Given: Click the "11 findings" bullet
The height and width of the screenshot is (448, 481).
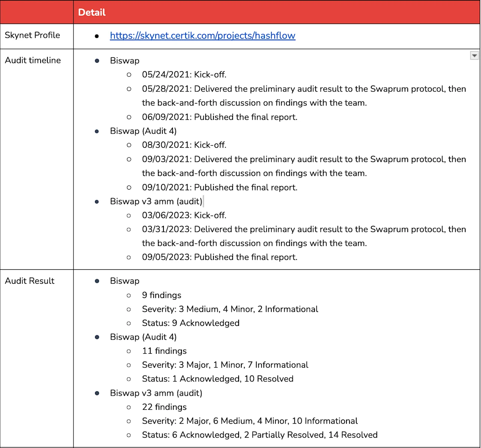Looking at the screenshot, I should click(x=164, y=351).
